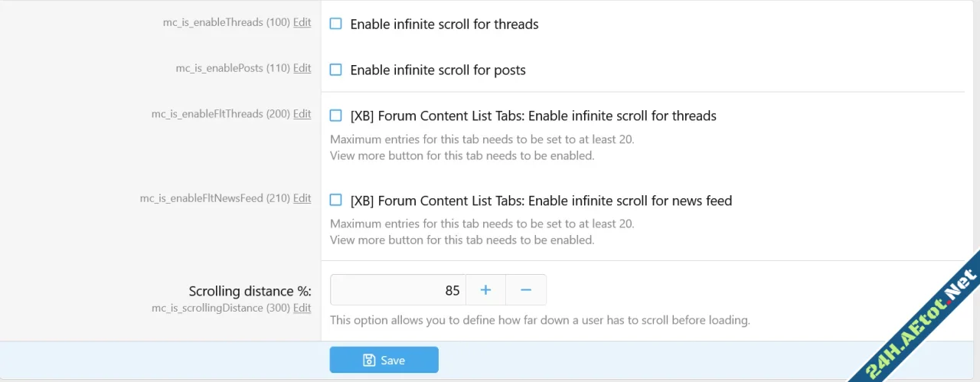
Task: Click the 'Scrolling distance %' label
Action: pos(250,291)
